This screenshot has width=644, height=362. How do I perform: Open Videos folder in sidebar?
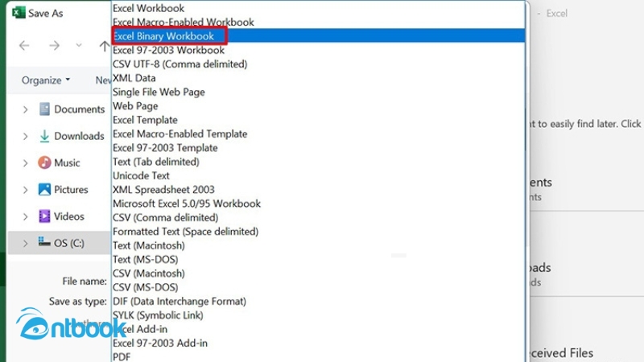(61, 216)
